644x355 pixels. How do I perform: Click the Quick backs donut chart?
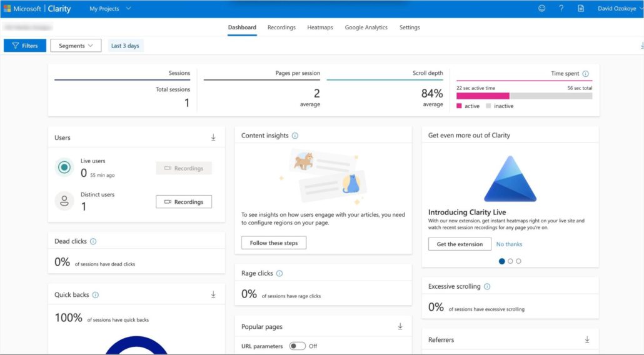136,345
